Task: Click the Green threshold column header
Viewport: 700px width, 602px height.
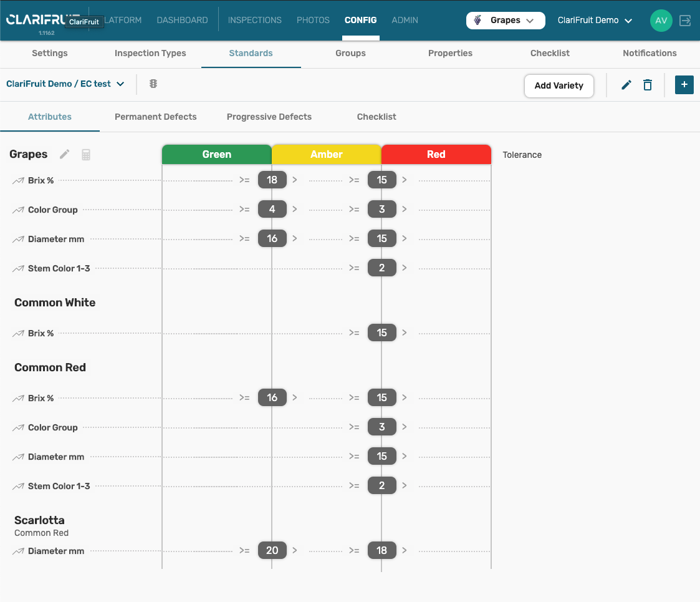Action: [216, 155]
